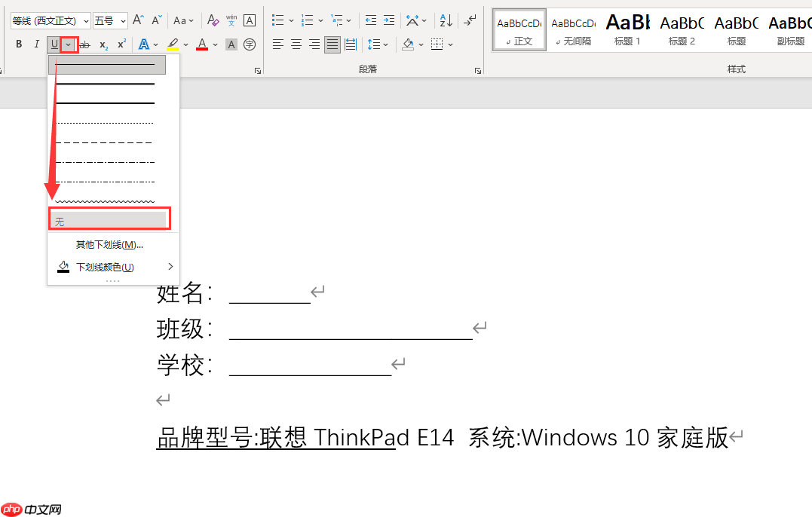
Task: Toggle the underline U button
Action: (54, 44)
